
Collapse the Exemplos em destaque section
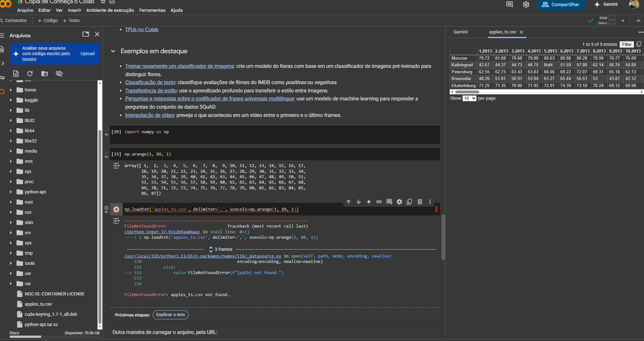[x=113, y=51]
